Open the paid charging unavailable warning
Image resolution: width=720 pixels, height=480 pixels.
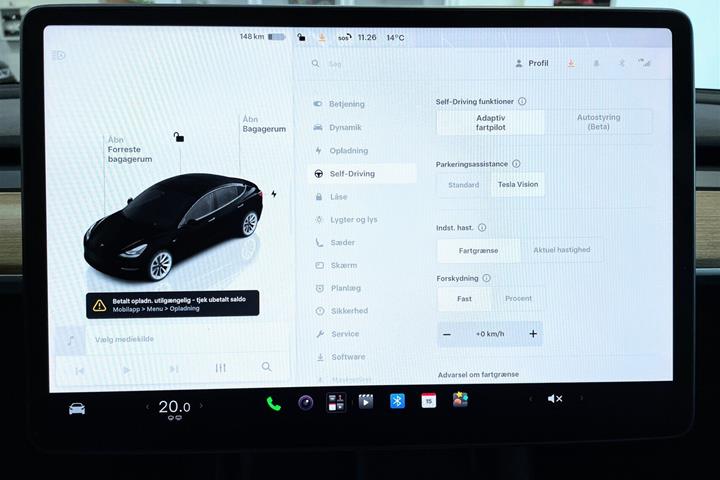click(x=173, y=304)
